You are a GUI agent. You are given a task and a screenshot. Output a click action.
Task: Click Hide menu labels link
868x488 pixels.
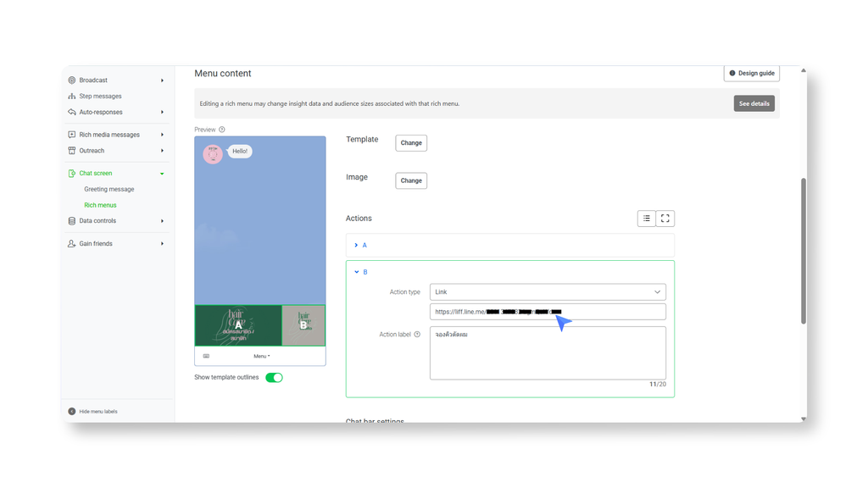98,412
